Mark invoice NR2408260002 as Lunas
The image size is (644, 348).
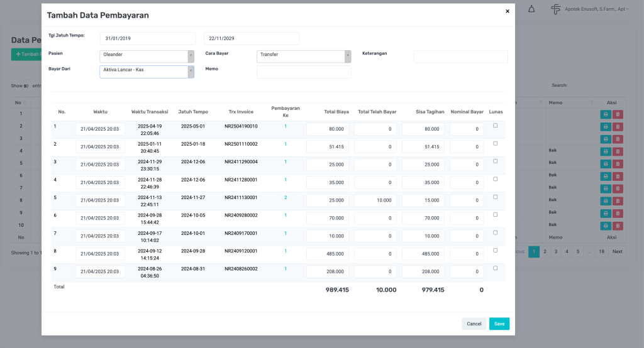tap(496, 268)
